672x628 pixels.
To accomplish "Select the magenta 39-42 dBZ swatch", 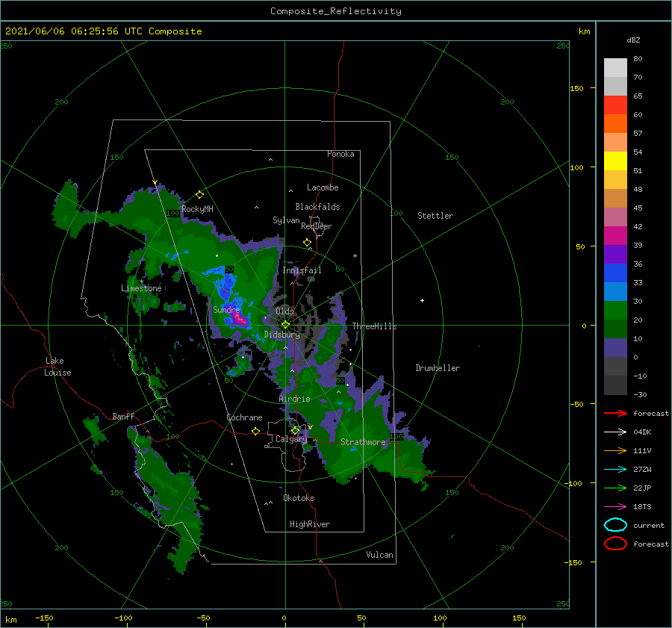I will click(615, 236).
